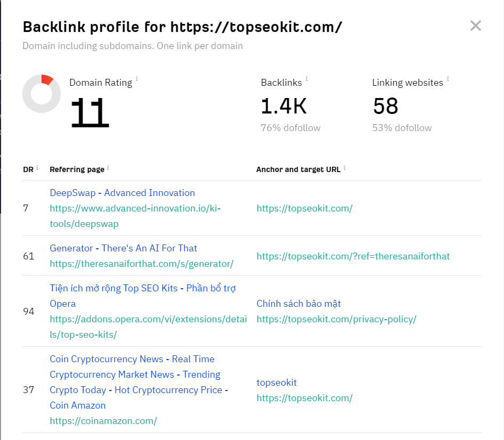The height and width of the screenshot is (440, 504).
Task: Open topseokit.com ref=theresanaiforthat target URL
Action: pyautogui.click(x=353, y=256)
